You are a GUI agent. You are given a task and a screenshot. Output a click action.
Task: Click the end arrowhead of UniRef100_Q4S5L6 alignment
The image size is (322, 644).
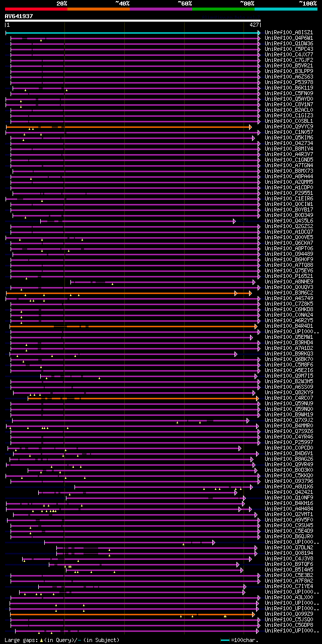coord(234,221)
